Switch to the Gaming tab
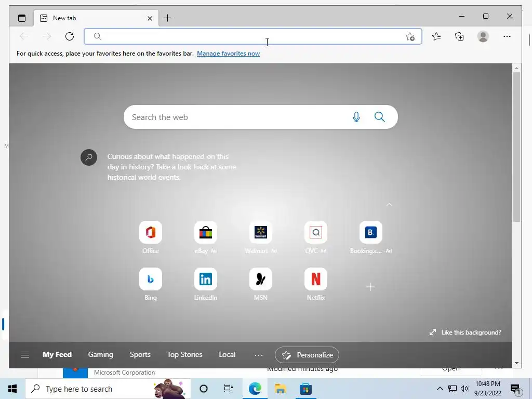This screenshot has width=532, height=399. [101, 354]
